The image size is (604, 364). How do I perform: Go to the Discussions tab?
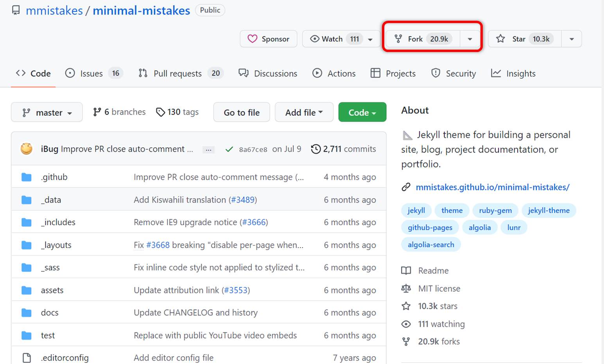tap(268, 74)
